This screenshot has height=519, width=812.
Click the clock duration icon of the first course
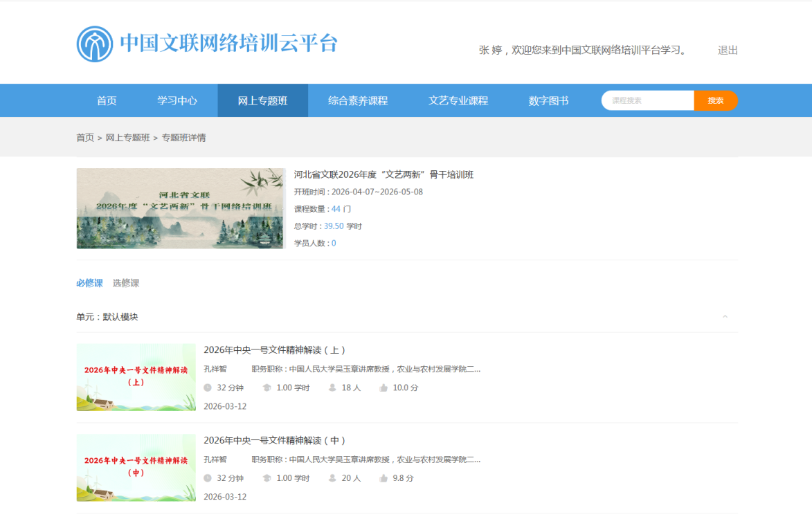click(x=208, y=388)
